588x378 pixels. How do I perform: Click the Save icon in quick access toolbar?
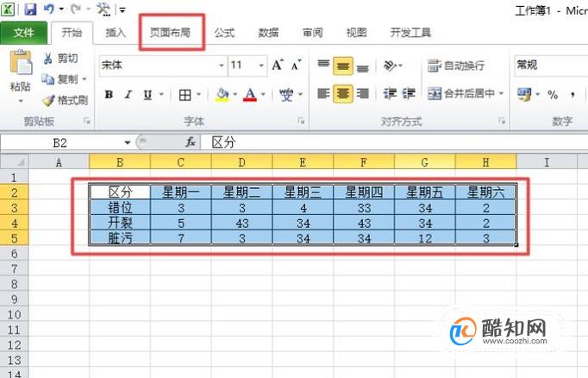pyautogui.click(x=30, y=9)
